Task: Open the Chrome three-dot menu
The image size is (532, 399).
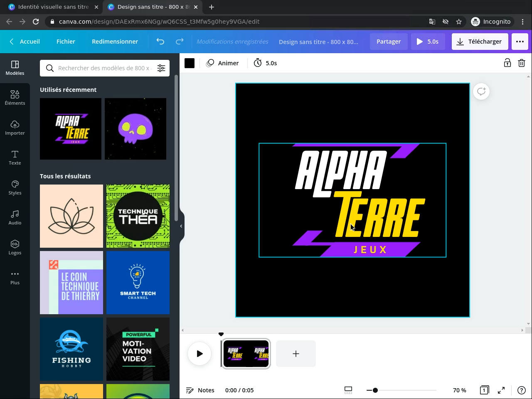Action: pyautogui.click(x=523, y=22)
